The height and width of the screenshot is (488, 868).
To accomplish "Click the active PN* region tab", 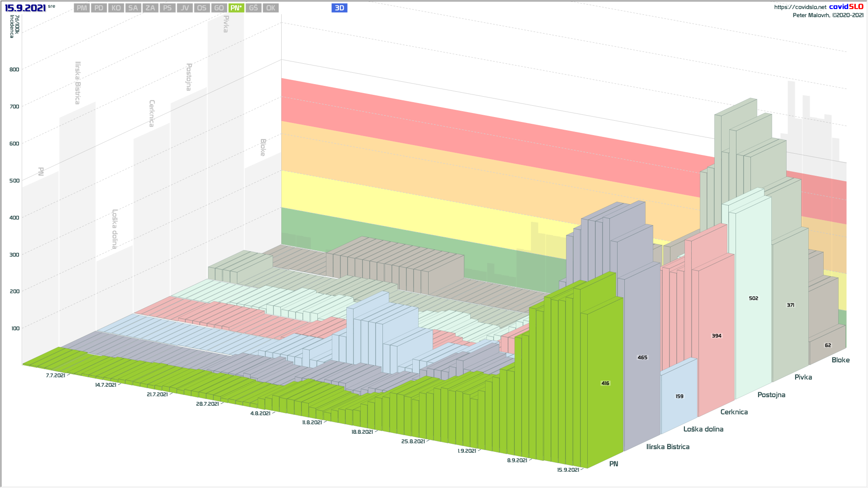I will [x=236, y=8].
